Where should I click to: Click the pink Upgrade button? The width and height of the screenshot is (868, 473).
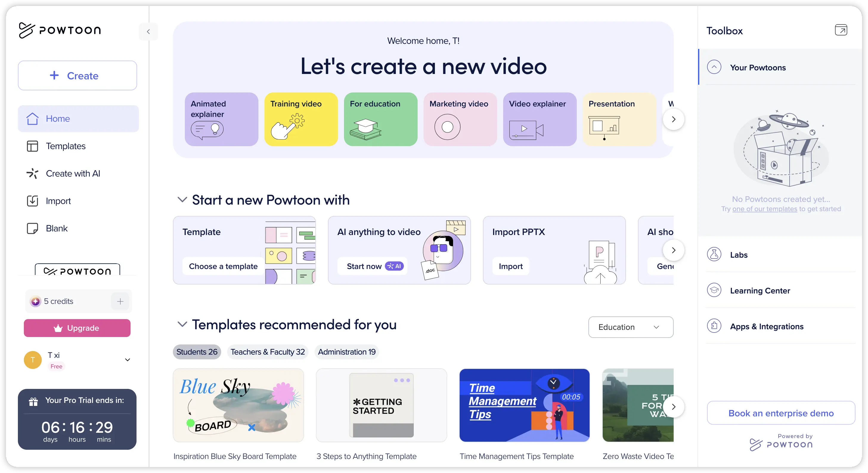click(x=77, y=328)
